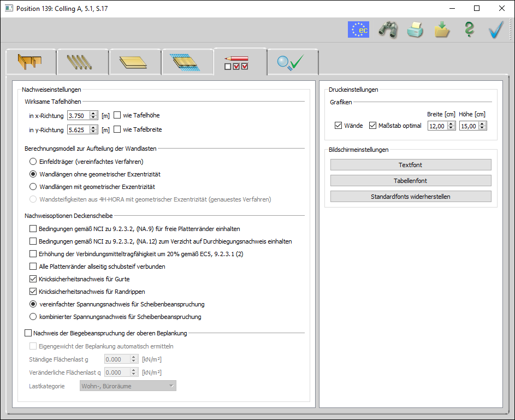This screenshot has width=515, height=420.
Task: Toggle 'Maßstab optimal' checkbox
Action: [373, 126]
